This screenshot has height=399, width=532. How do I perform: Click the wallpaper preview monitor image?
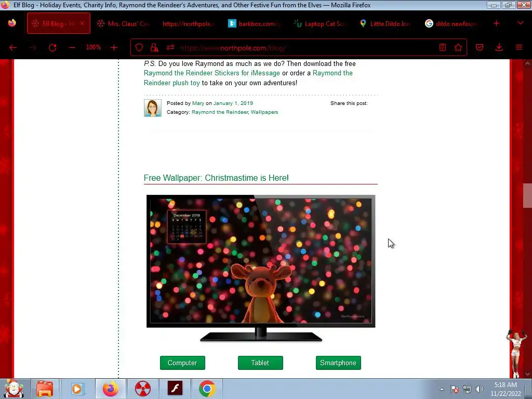point(261,268)
